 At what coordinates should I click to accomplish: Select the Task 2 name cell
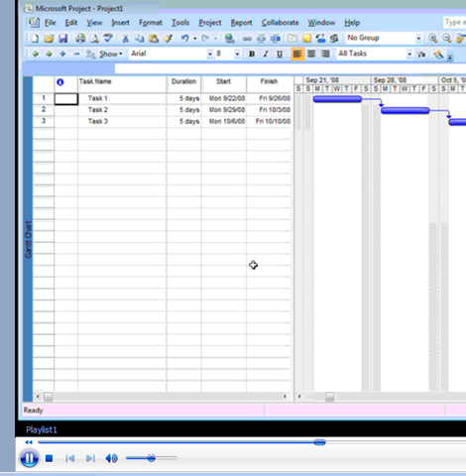[x=122, y=110]
